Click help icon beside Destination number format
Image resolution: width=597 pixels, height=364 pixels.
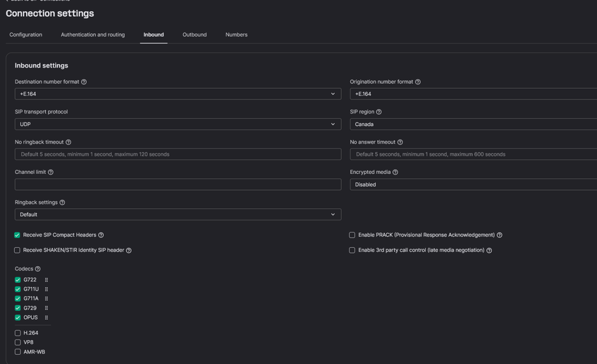click(x=84, y=82)
